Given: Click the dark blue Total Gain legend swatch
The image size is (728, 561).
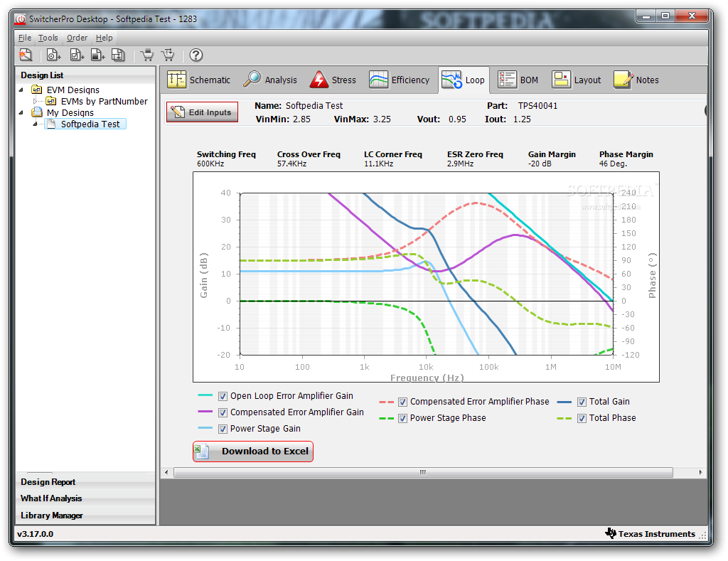Looking at the screenshot, I should pos(564,402).
